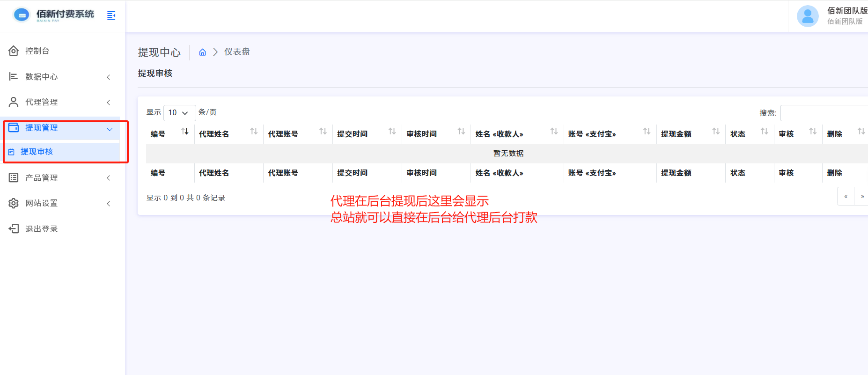Click the home breadcrumb icon
The image size is (868, 375).
click(202, 52)
